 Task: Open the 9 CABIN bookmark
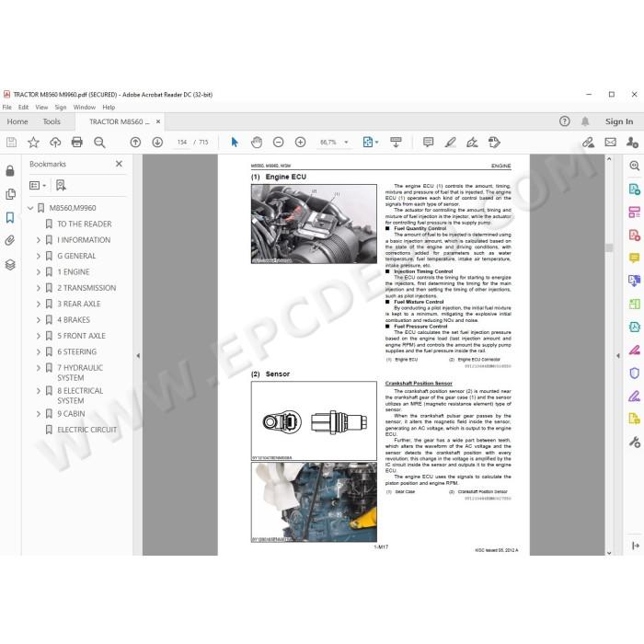click(x=71, y=414)
